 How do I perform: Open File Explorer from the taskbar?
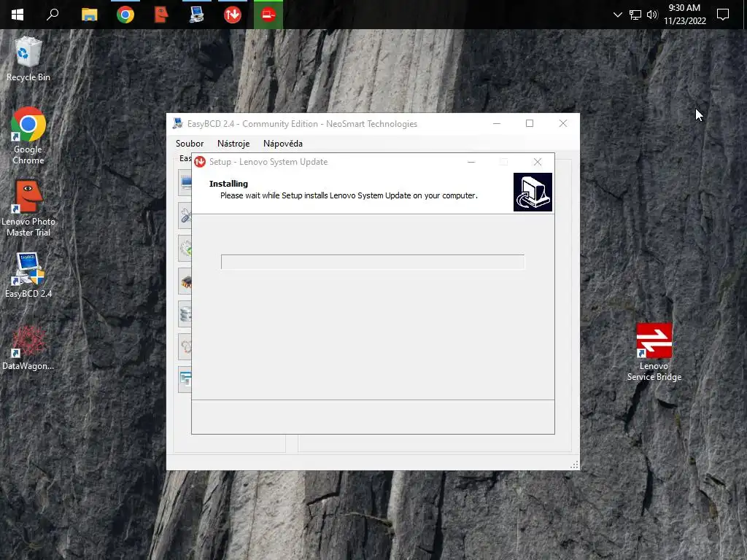point(89,15)
